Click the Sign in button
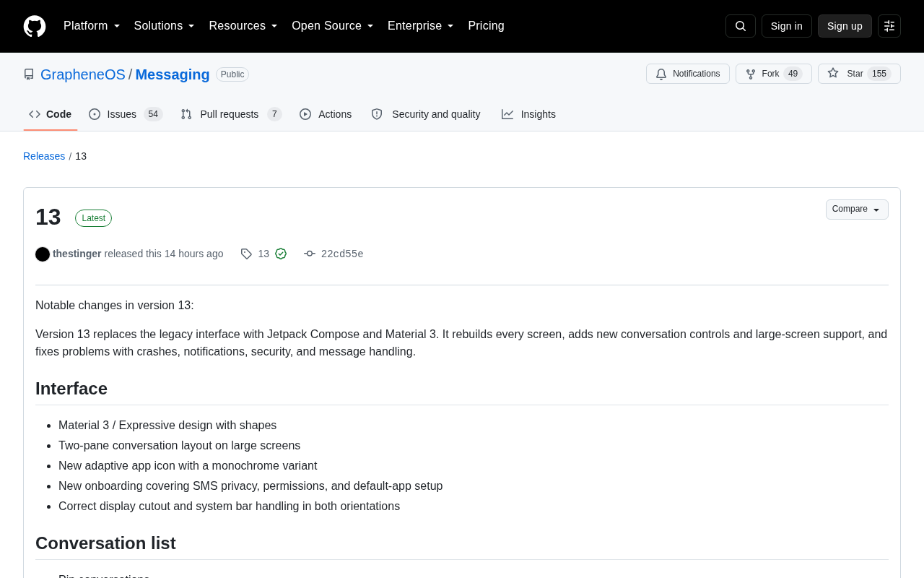This screenshot has height=578, width=924. 787,26
